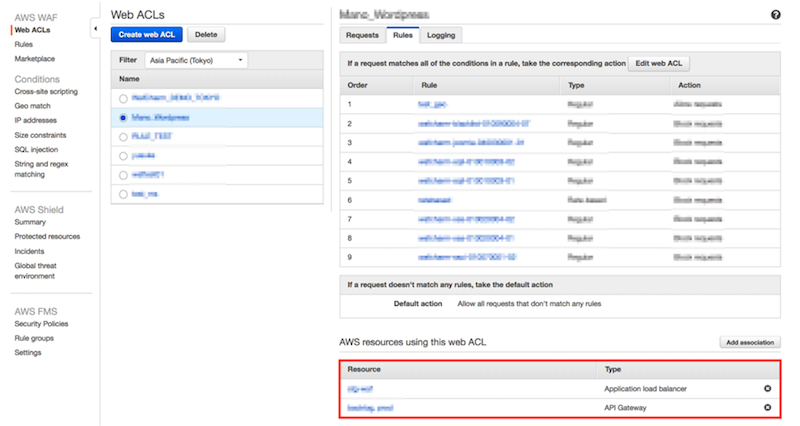Open Protected resources under AWS Shield
This screenshot has width=800, height=426.
(47, 236)
